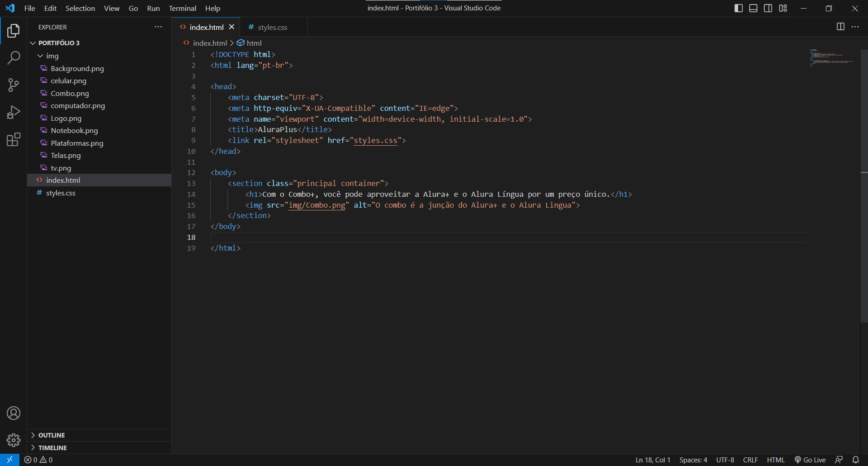The image size is (868, 466).
Task: Click the AluraPlus title text in code
Action: pyautogui.click(x=278, y=129)
